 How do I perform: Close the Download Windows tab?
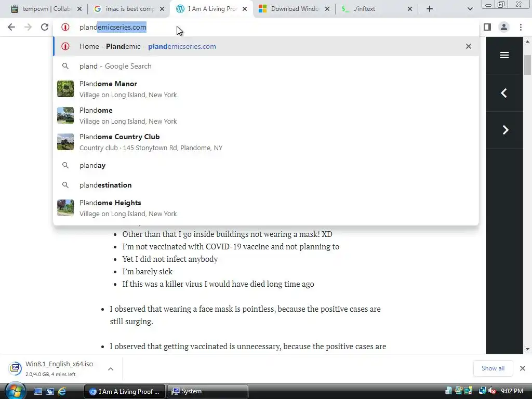coord(327,9)
